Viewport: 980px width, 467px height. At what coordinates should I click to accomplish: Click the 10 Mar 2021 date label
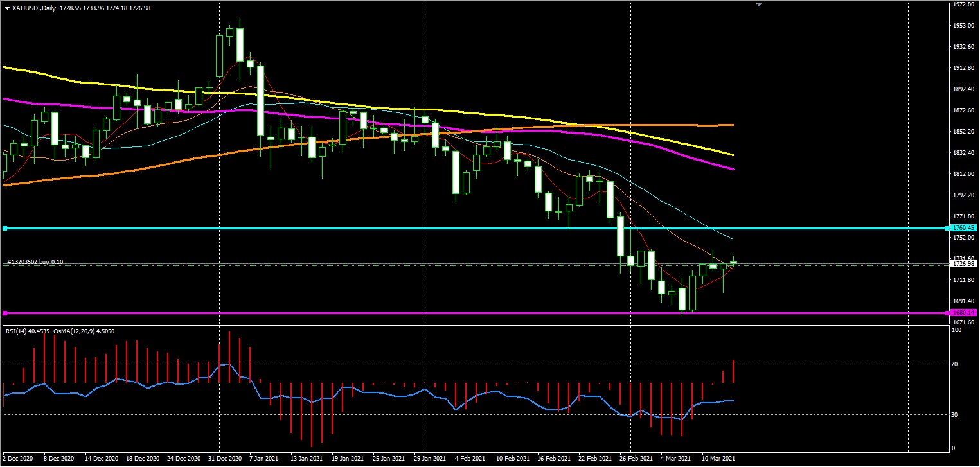719,459
